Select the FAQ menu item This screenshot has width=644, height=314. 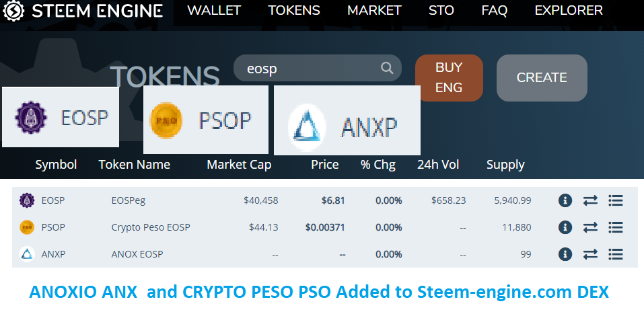pyautogui.click(x=494, y=11)
